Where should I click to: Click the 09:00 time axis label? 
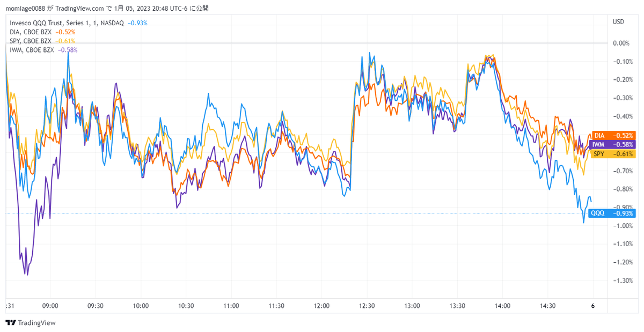pyautogui.click(x=50, y=306)
